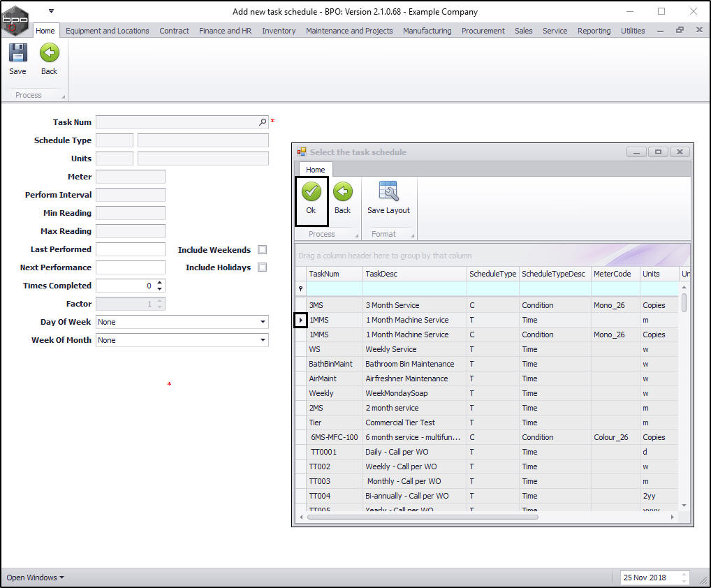Click the green Back icon in main ribbon
711x588 pixels.
pyautogui.click(x=49, y=53)
